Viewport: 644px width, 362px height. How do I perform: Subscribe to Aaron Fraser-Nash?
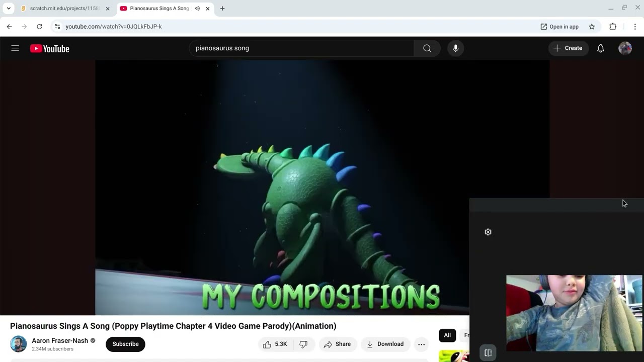click(125, 344)
